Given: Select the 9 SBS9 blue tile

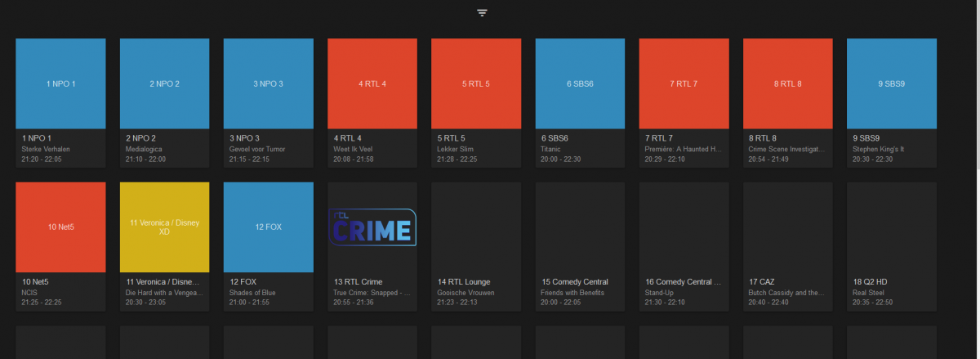Looking at the screenshot, I should click(892, 83).
